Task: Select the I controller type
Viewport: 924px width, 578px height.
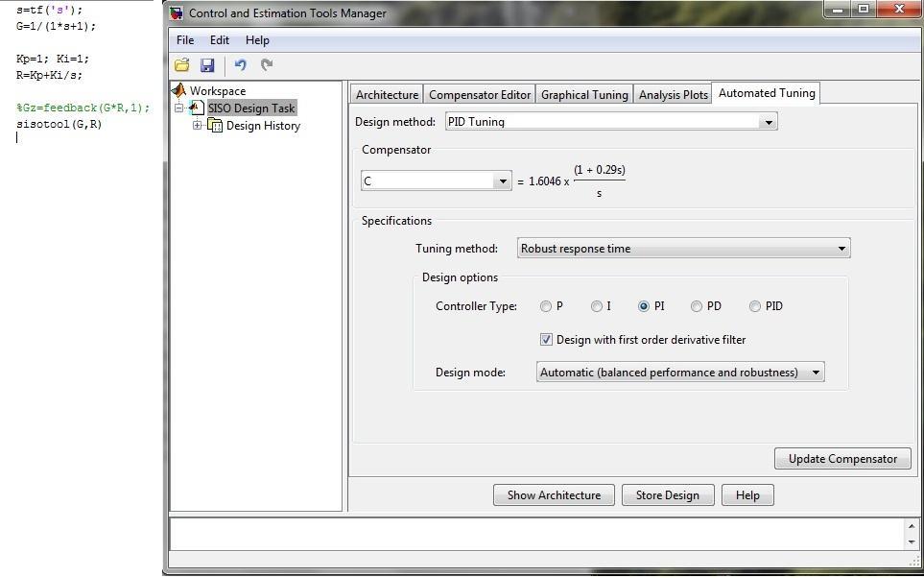Action: click(597, 306)
